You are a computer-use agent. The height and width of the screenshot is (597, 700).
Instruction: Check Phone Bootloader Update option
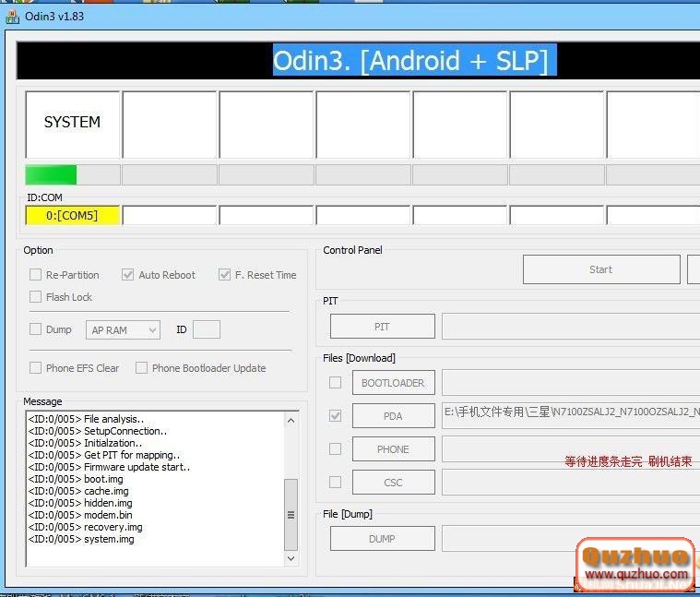click(141, 368)
